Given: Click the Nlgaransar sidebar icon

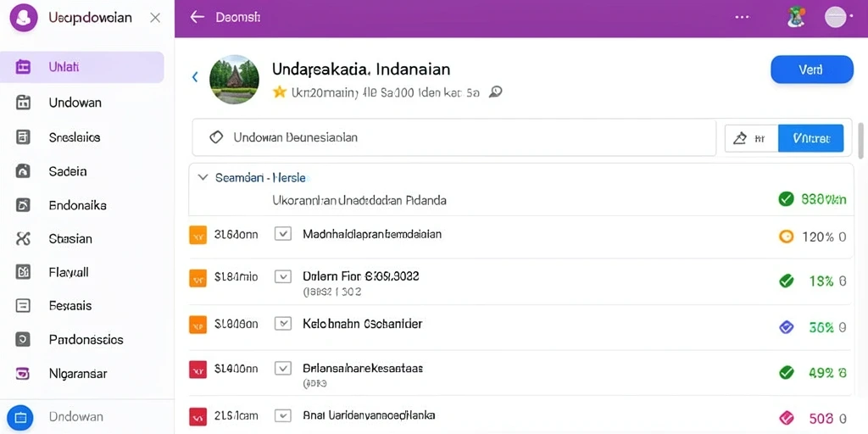Looking at the screenshot, I should 23,373.
